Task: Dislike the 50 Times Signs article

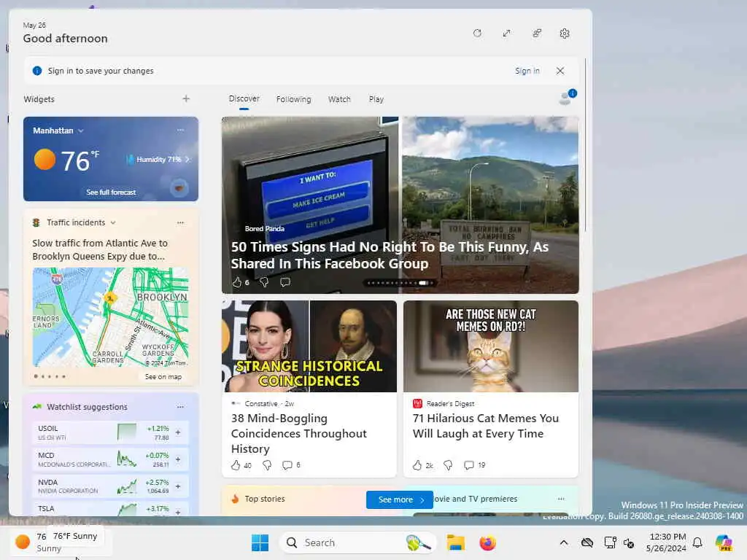Action: click(264, 282)
